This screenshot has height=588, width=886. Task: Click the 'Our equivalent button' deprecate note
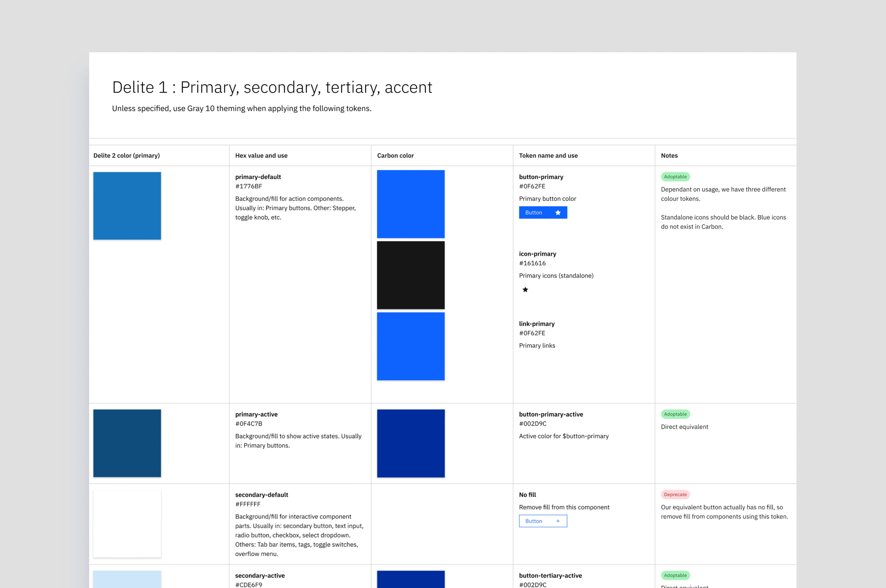[x=724, y=512]
